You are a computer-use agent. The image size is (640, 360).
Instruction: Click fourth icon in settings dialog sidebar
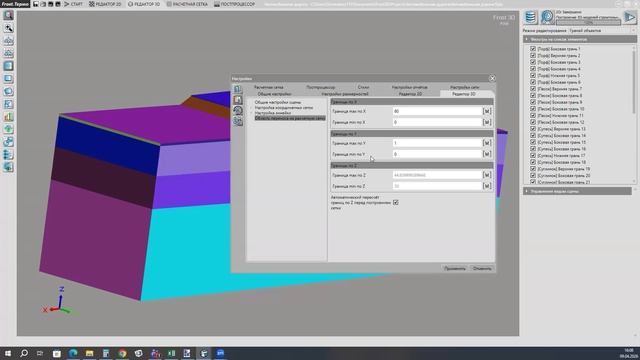pyautogui.click(x=238, y=121)
